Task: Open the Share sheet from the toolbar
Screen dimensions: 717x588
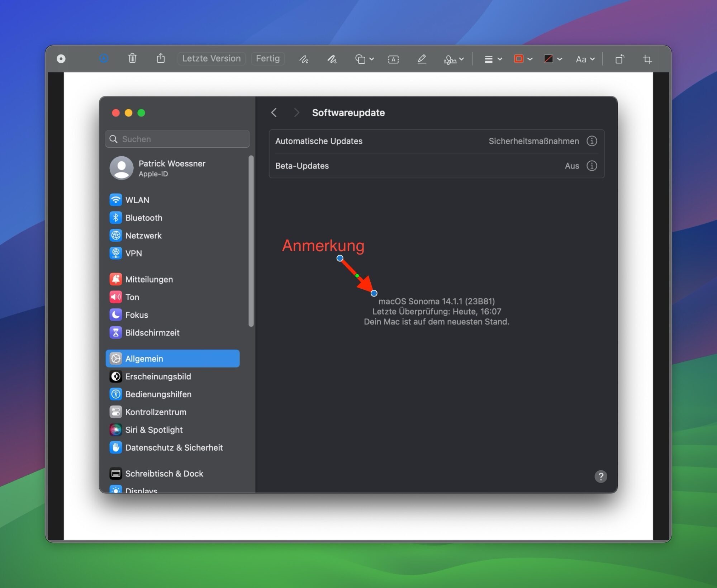Action: pyautogui.click(x=161, y=58)
